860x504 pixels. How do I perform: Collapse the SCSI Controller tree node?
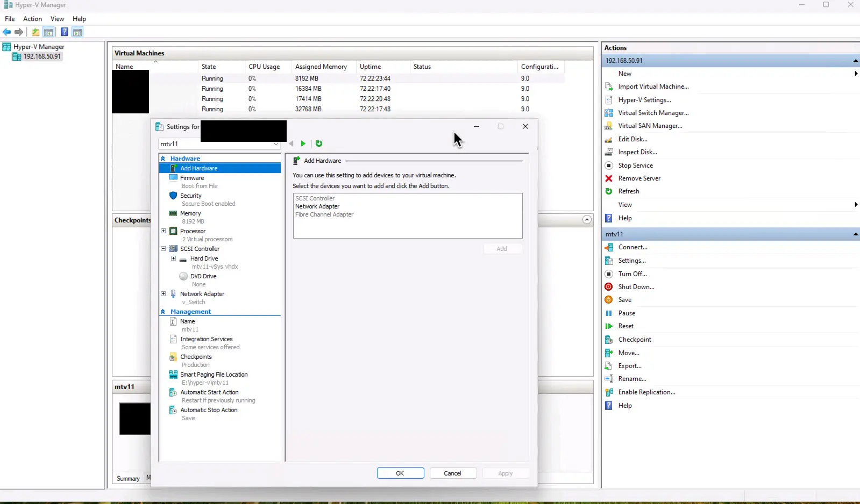tap(164, 249)
